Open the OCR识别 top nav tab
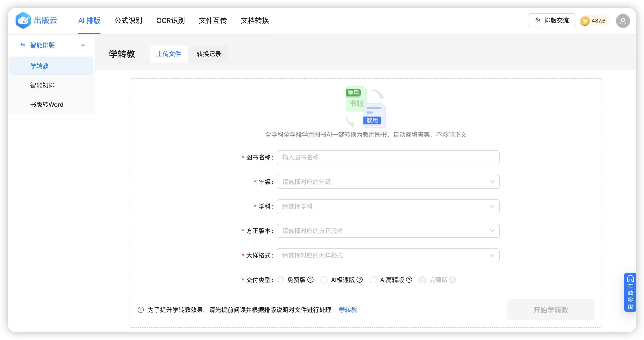 tap(171, 21)
